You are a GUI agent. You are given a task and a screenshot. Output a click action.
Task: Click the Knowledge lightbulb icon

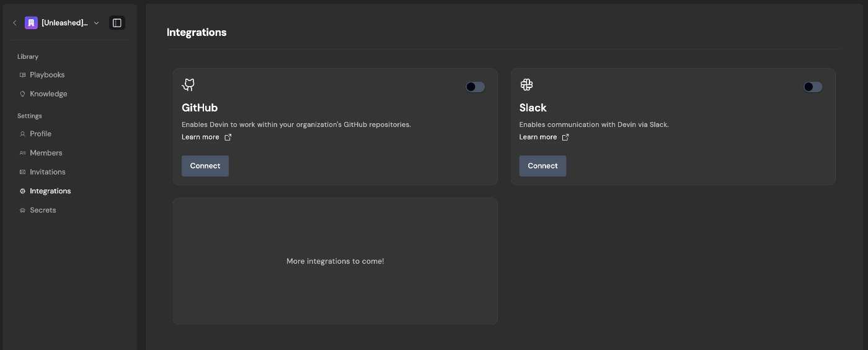[23, 94]
